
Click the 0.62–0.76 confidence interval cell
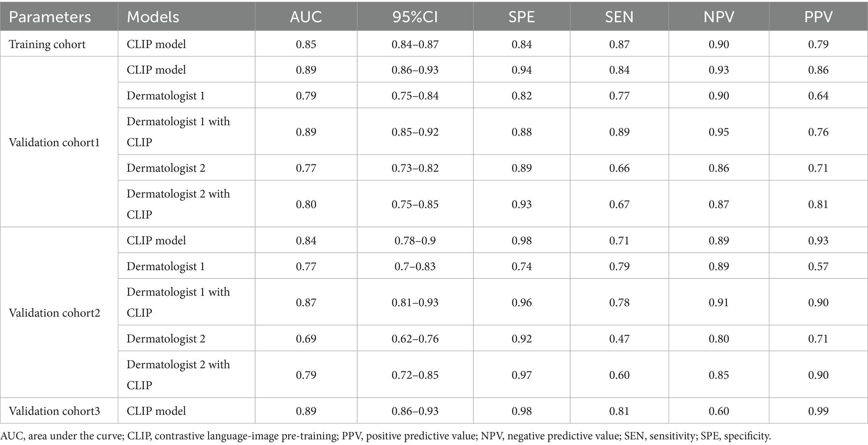pyautogui.click(x=415, y=338)
